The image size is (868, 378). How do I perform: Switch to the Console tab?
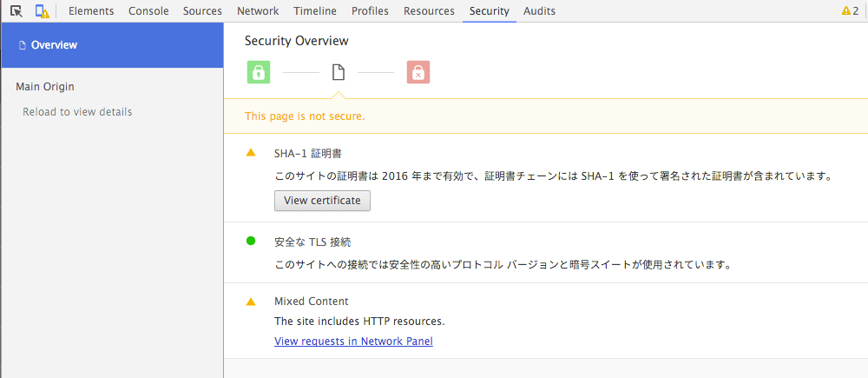148,11
